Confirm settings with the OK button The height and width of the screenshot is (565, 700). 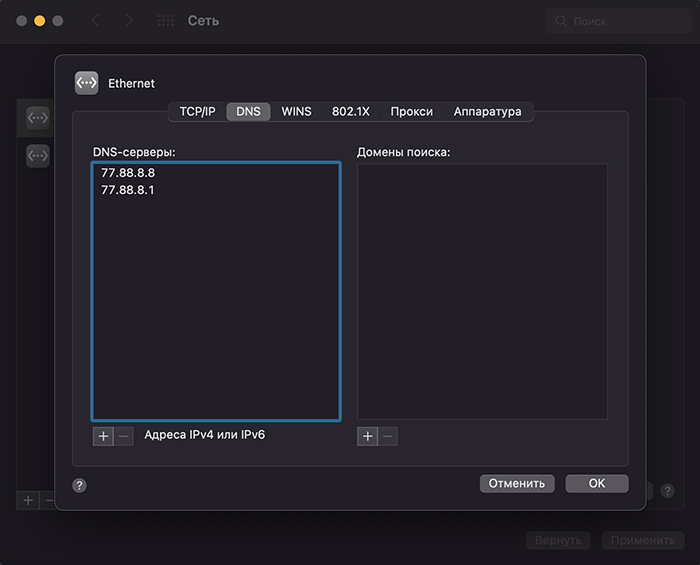coord(596,484)
